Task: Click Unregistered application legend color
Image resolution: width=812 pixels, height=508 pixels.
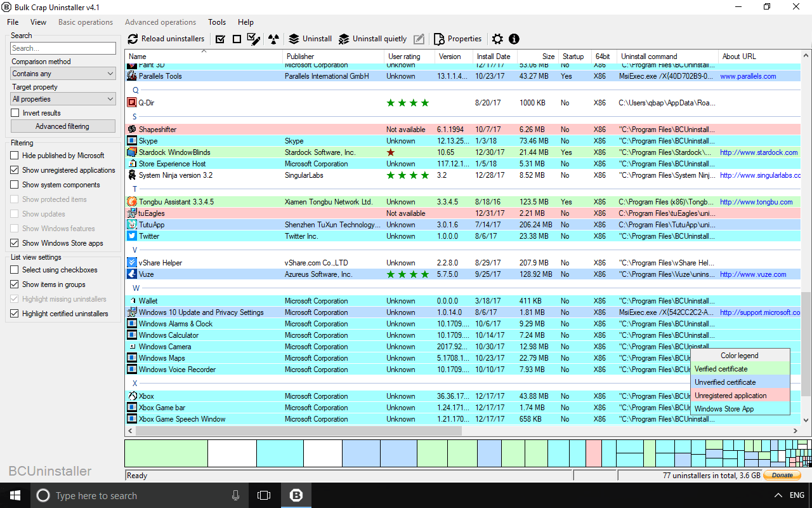Action: click(x=740, y=396)
